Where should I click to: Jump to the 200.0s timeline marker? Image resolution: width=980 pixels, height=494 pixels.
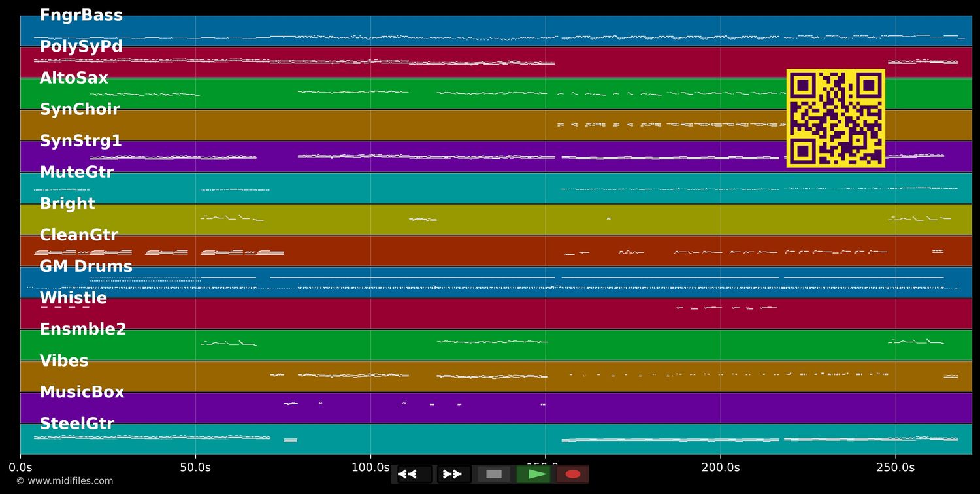point(721,467)
